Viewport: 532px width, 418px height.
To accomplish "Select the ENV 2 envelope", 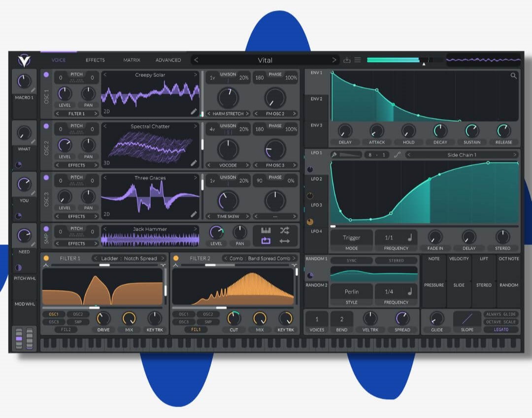I will [316, 99].
